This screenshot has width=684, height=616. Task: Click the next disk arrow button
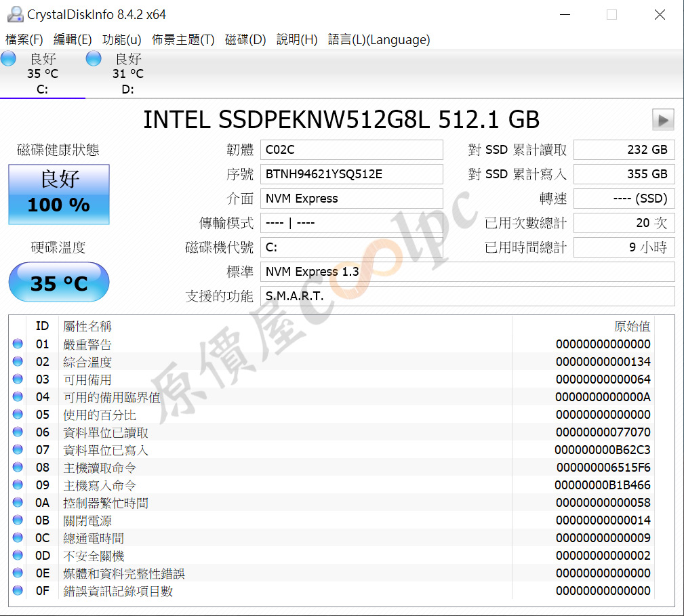pyautogui.click(x=662, y=120)
